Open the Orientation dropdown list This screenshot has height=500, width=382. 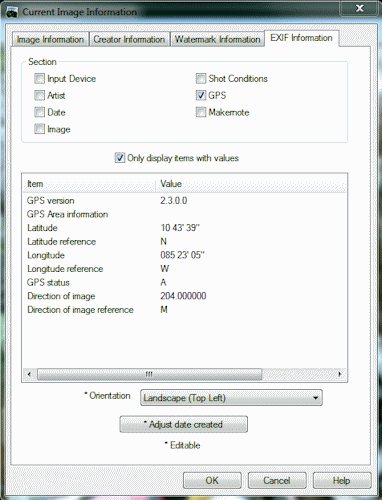click(231, 398)
